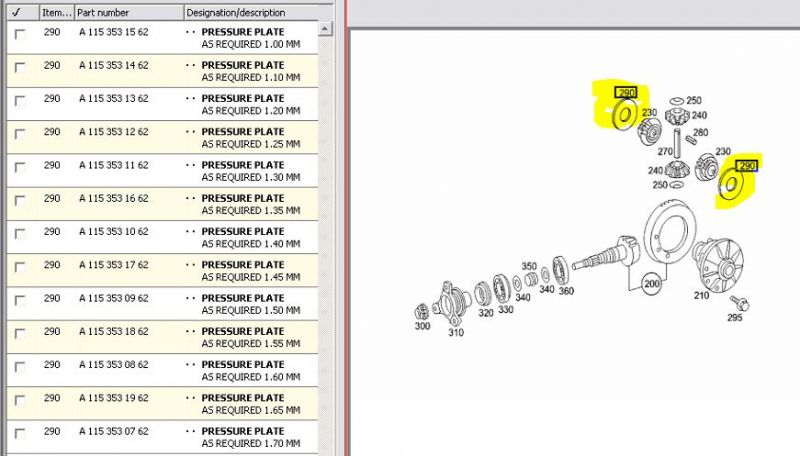Click callout 310 for the flange

pyautogui.click(x=456, y=333)
